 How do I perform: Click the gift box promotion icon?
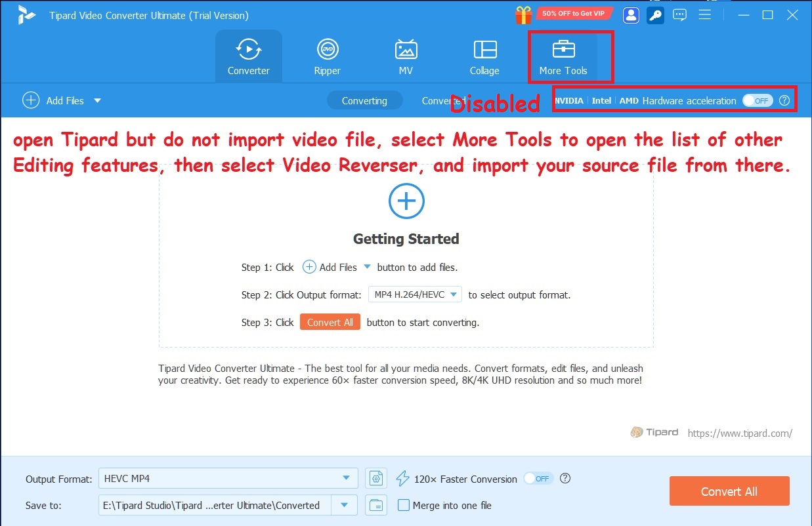pos(523,14)
